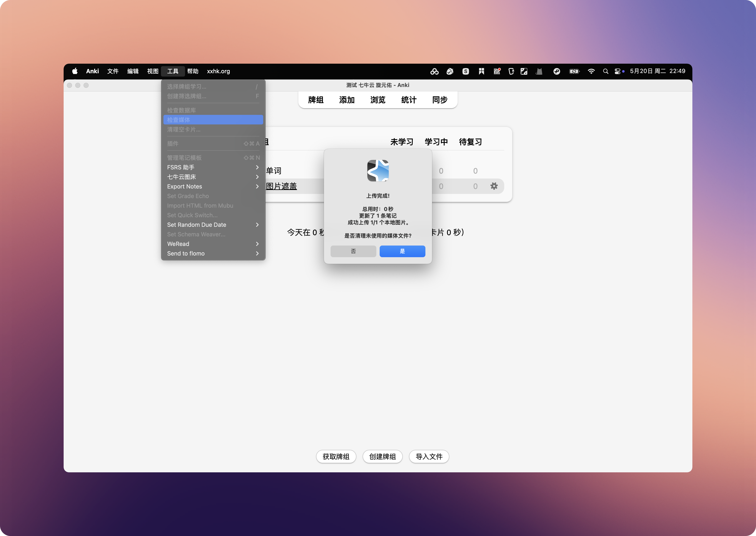Expand Set Random Due Date submenu

coord(213,225)
